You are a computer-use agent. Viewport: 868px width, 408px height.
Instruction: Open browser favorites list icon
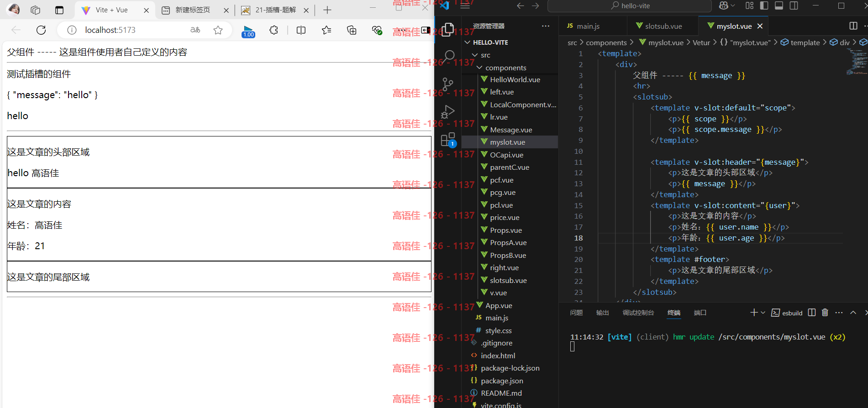[326, 30]
